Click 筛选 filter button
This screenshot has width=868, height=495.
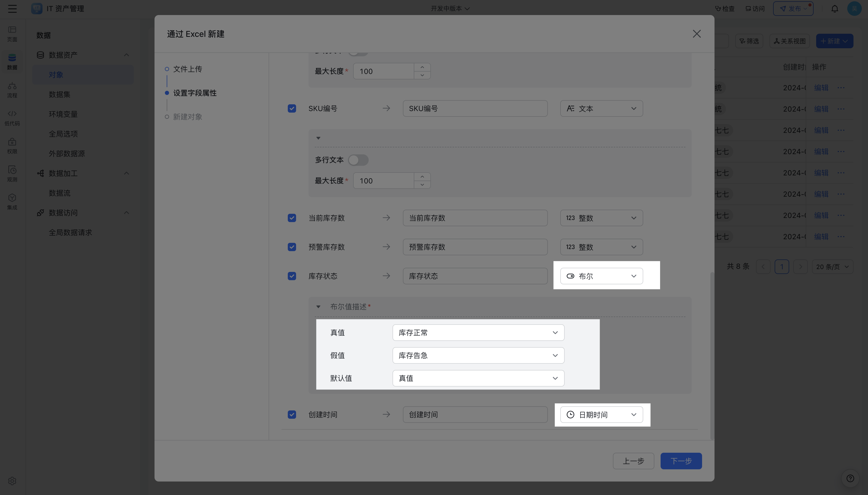coord(749,41)
